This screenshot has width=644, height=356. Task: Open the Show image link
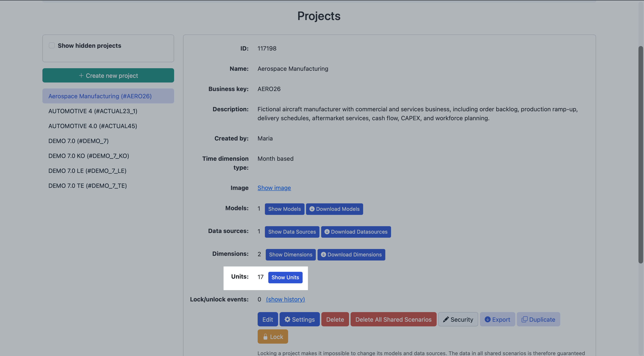click(x=274, y=188)
